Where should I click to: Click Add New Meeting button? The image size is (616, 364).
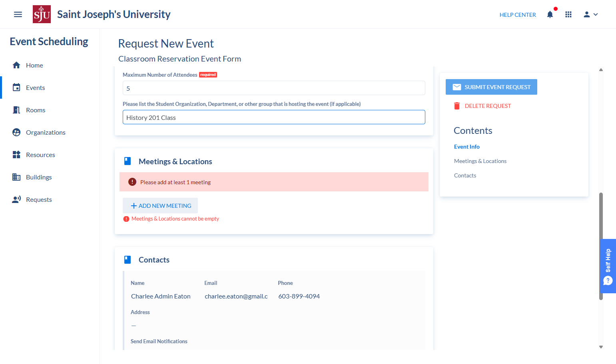(160, 205)
